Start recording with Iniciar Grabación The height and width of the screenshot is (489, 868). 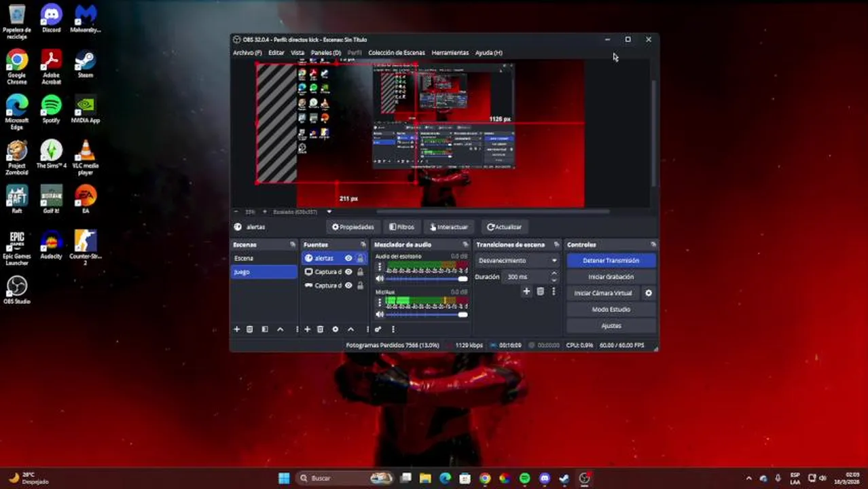(611, 276)
